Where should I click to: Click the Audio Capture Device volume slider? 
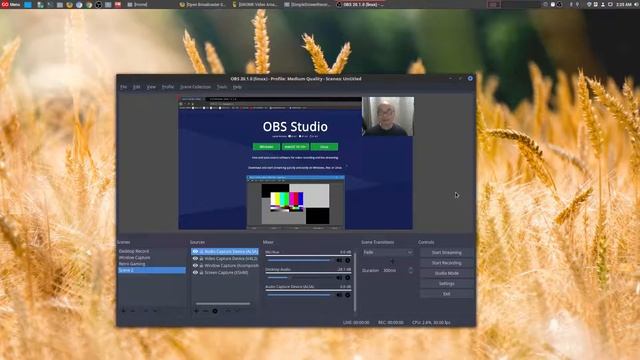(299, 295)
